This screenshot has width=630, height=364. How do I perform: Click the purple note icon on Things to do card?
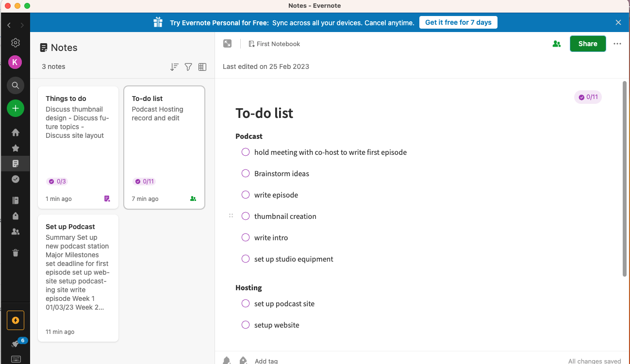[x=107, y=199]
